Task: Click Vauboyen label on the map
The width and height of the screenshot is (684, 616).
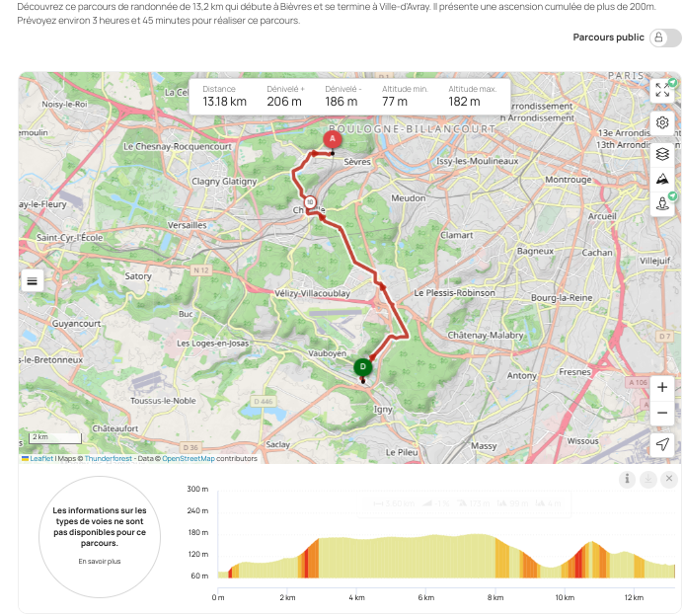Action: pyautogui.click(x=327, y=353)
